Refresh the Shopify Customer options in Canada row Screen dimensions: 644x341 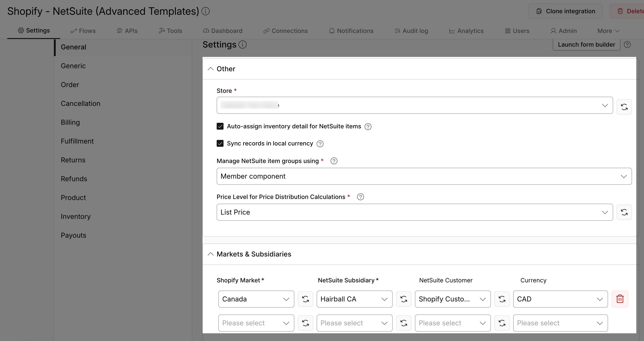point(502,299)
